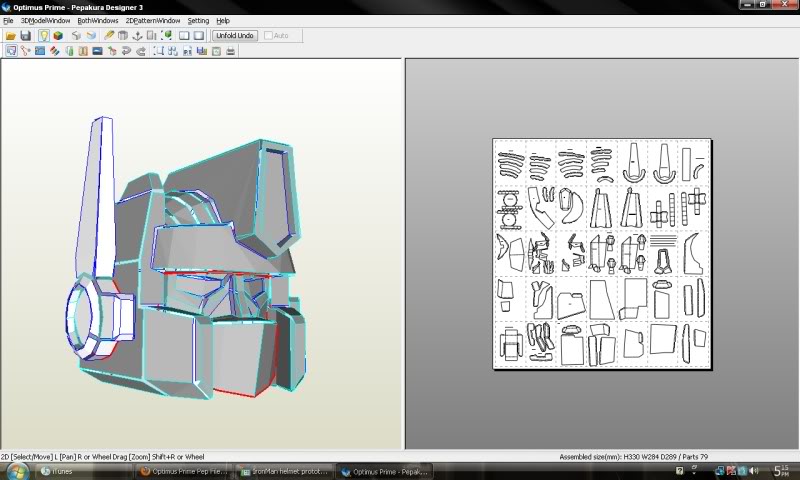Click the Unfold Undo button
This screenshot has height=480, width=800.
[235, 36]
